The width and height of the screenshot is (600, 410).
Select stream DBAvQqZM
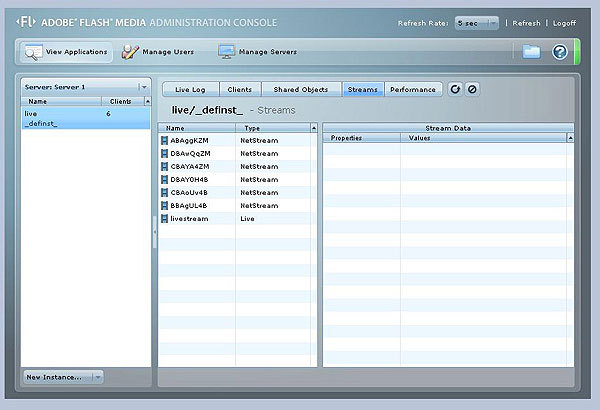coord(190,154)
